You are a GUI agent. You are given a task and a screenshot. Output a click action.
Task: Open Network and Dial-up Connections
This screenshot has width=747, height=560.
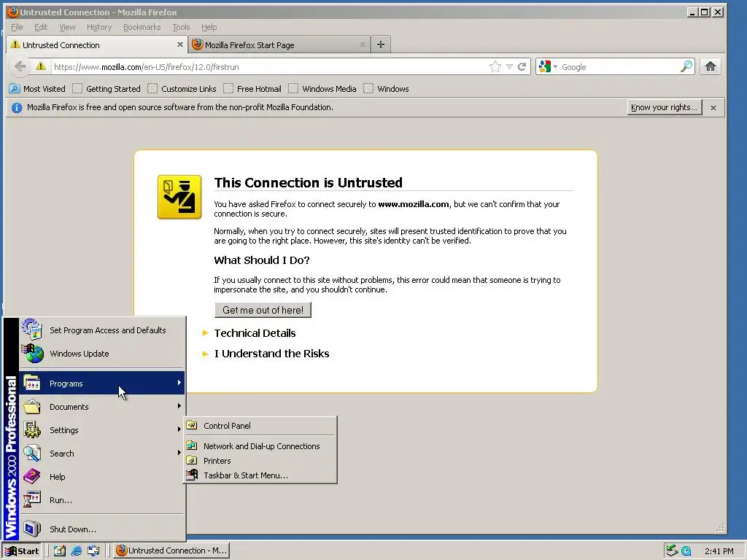click(x=260, y=446)
